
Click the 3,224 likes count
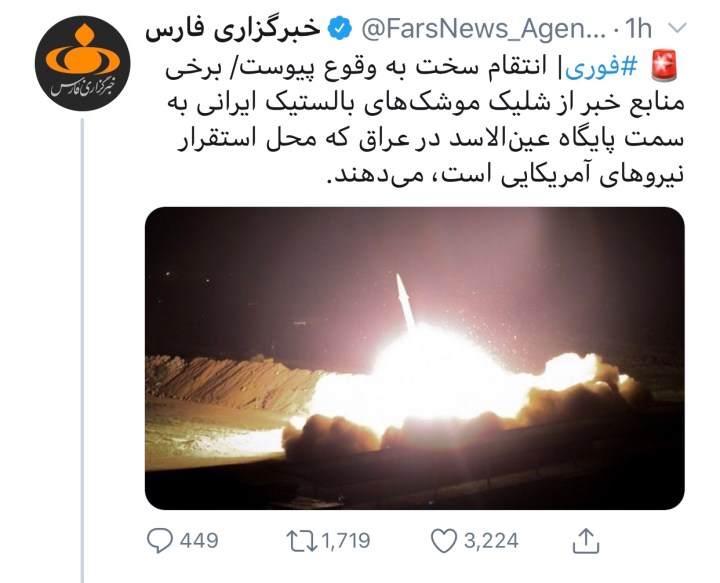[x=491, y=541]
